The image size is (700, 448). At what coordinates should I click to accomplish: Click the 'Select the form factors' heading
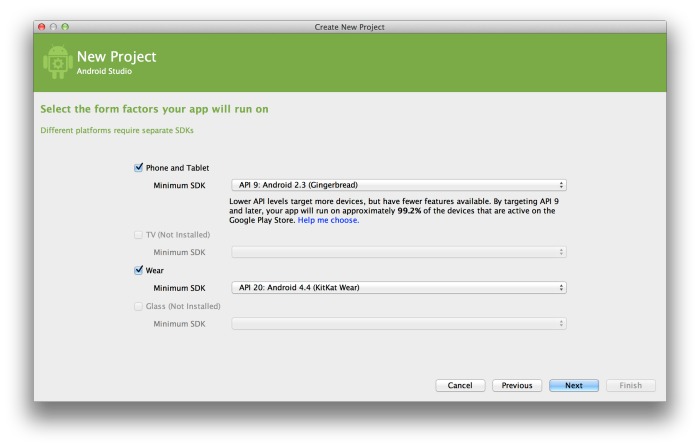(x=154, y=109)
